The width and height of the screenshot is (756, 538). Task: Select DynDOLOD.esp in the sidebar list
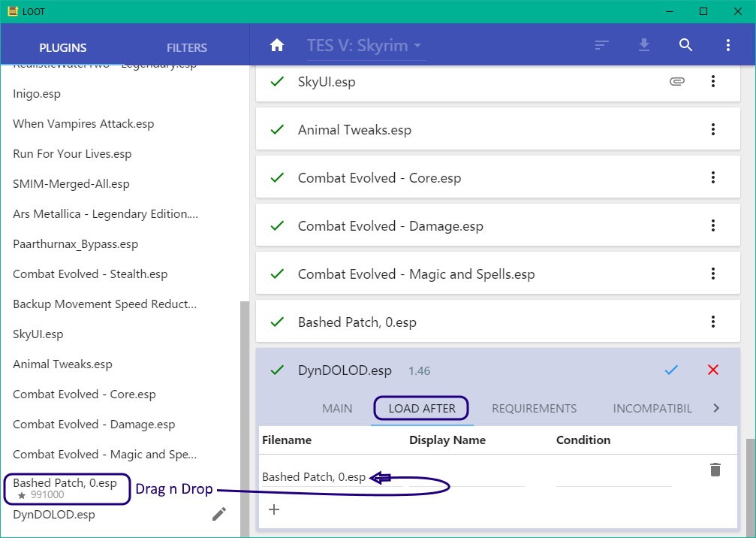pos(54,515)
